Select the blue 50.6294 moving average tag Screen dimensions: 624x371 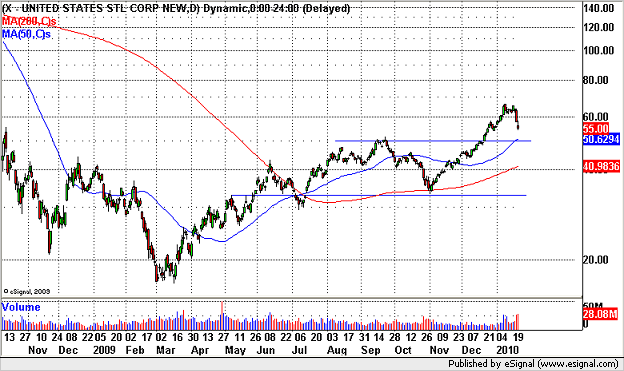601,139
